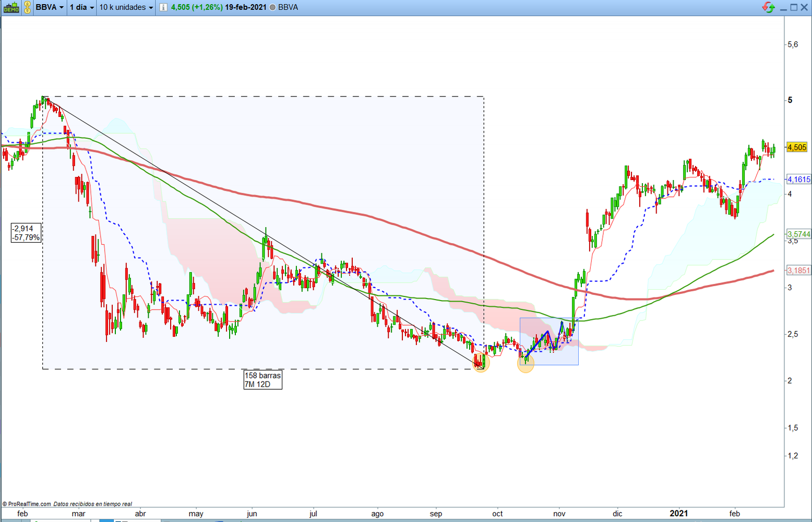Click the yellow chain link icon
Viewport: 812px width, 522px height.
click(x=28, y=7)
